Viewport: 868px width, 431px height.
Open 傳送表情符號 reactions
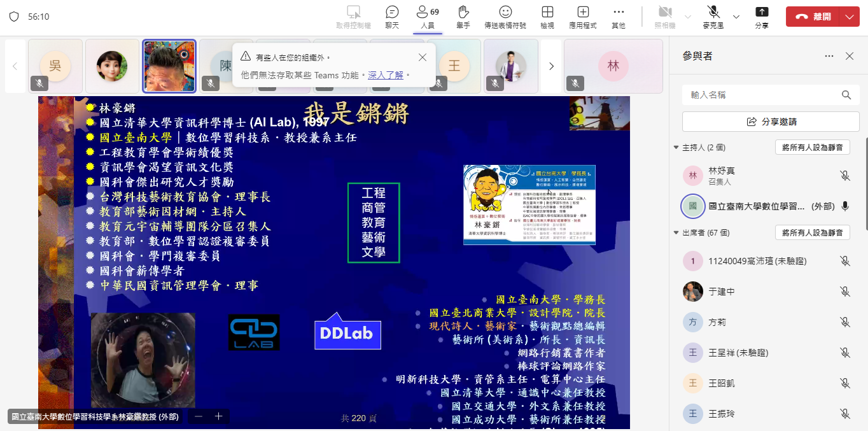point(505,17)
